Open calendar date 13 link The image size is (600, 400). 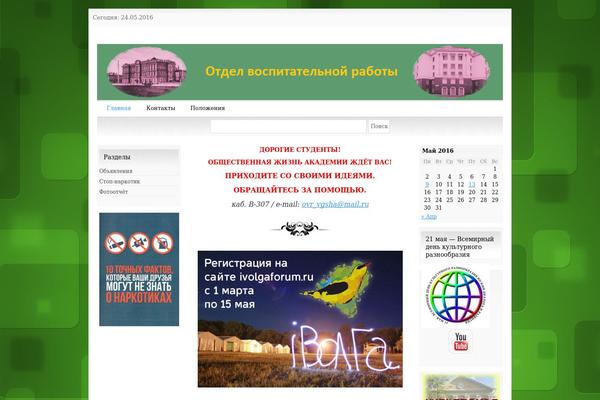(472, 184)
